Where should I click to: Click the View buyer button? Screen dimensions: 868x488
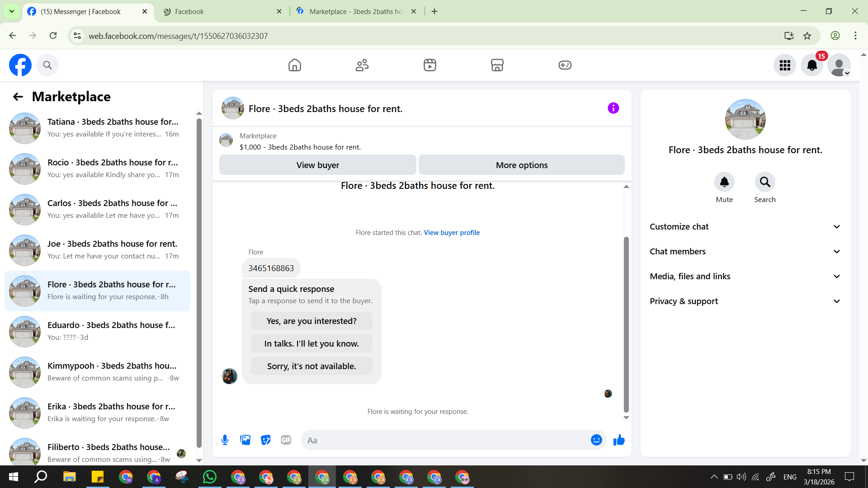(317, 165)
